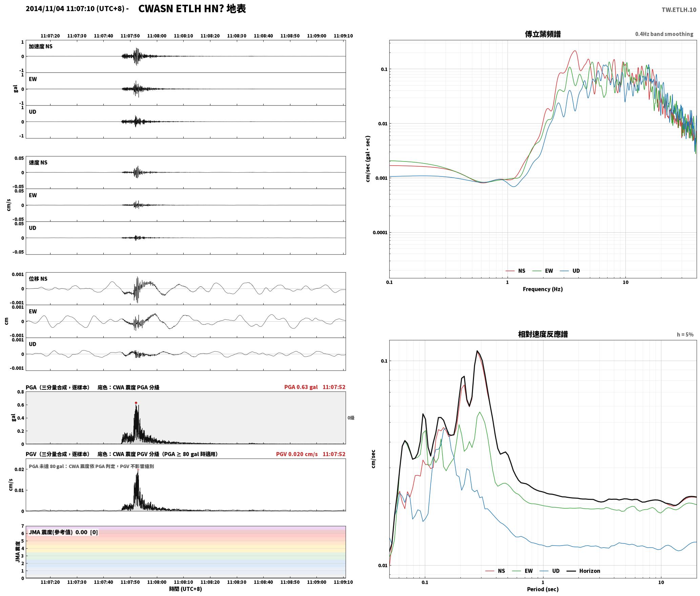Image resolution: width=700 pixels, height=596 pixels.
Task: Click the title CWASN ETLH HN? 地表
Action: pyautogui.click(x=192, y=9)
